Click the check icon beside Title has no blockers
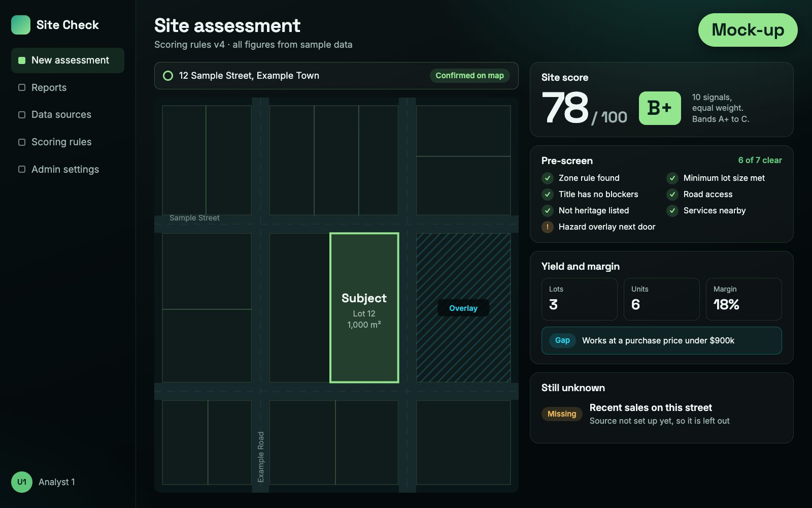Screen dimensions: 812x508 coord(548,195)
